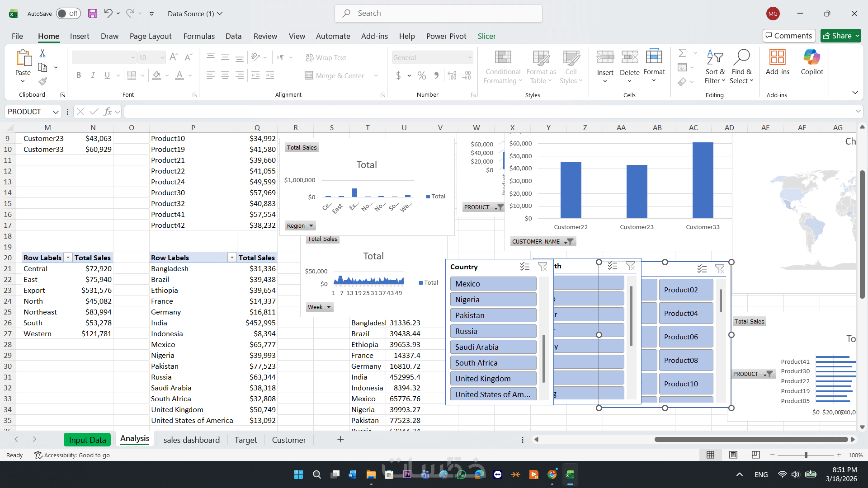Switch to sales dashboard sheet tab
Screen dimensions: 868x488
pyautogui.click(x=191, y=440)
